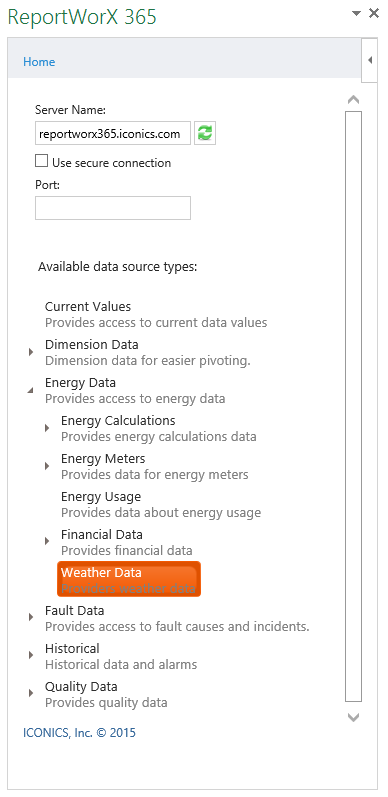Close the ReportWorX 365 pane
Screen dimensions: 388x797
tap(374, 13)
